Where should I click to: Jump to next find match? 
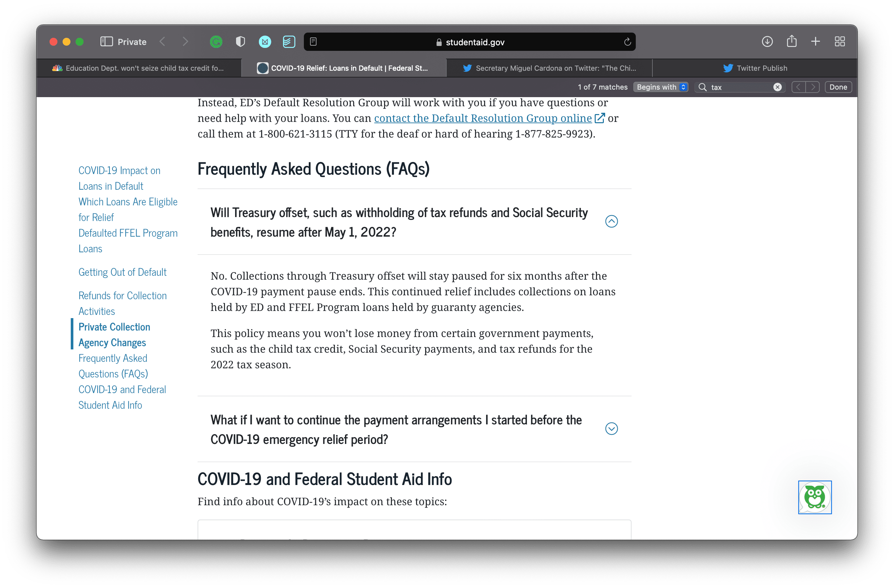812,87
